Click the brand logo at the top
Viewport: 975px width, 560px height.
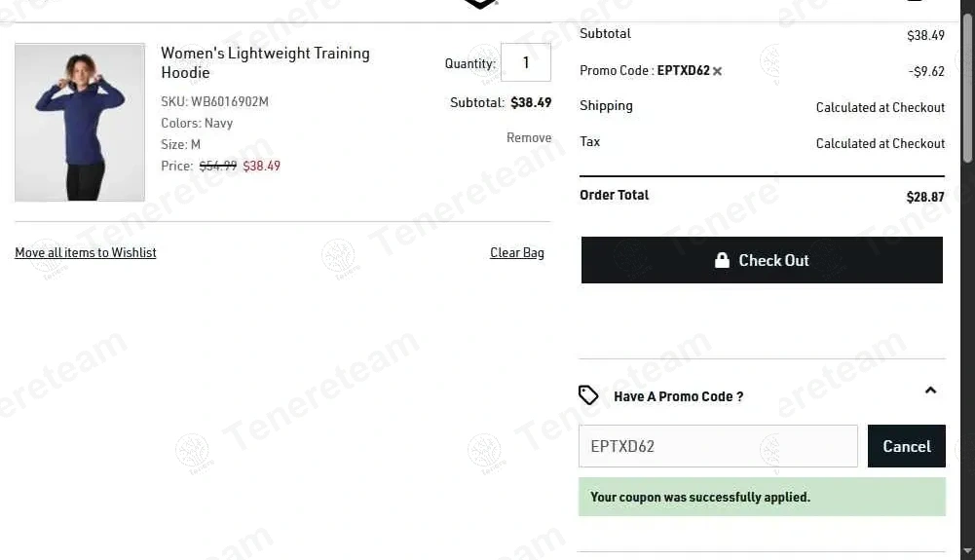480,4
